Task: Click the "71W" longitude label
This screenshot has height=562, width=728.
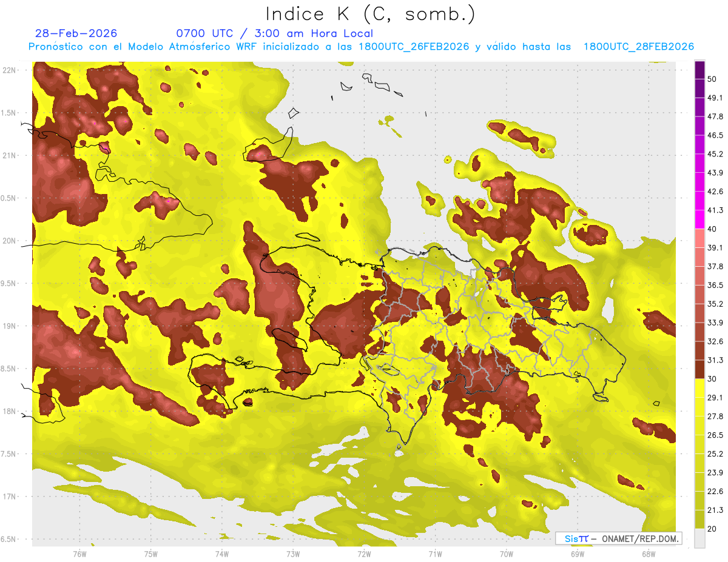Action: point(435,554)
